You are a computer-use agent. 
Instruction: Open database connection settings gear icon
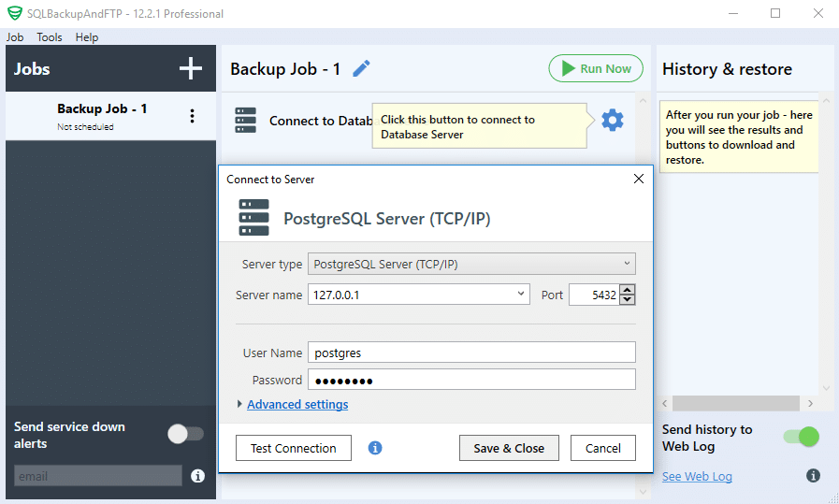tap(612, 121)
